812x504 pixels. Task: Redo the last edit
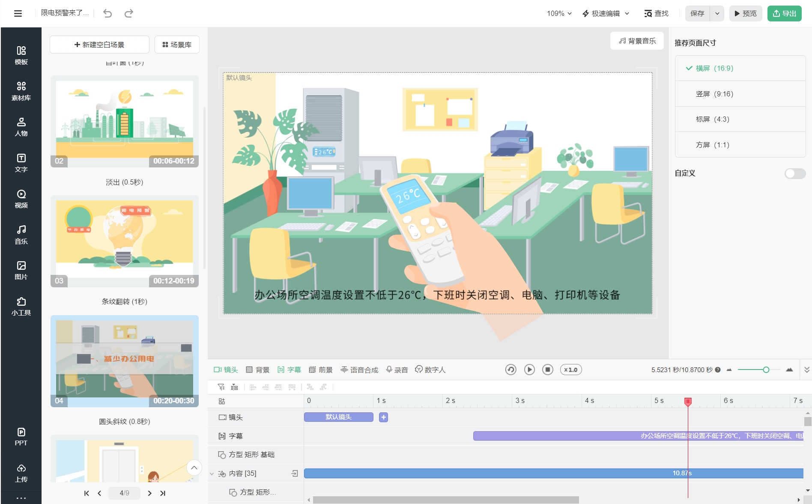click(128, 13)
